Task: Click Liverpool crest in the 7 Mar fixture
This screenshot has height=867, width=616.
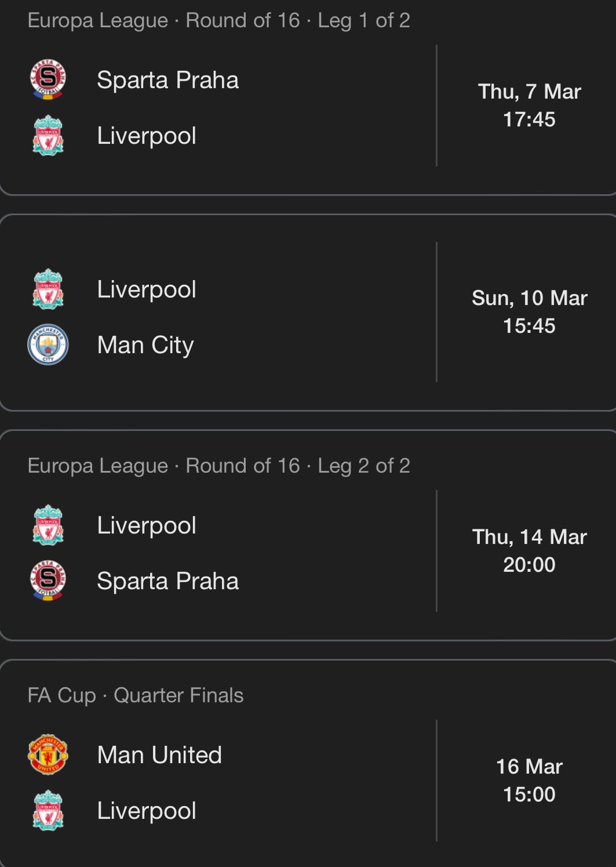Action: pyautogui.click(x=48, y=135)
